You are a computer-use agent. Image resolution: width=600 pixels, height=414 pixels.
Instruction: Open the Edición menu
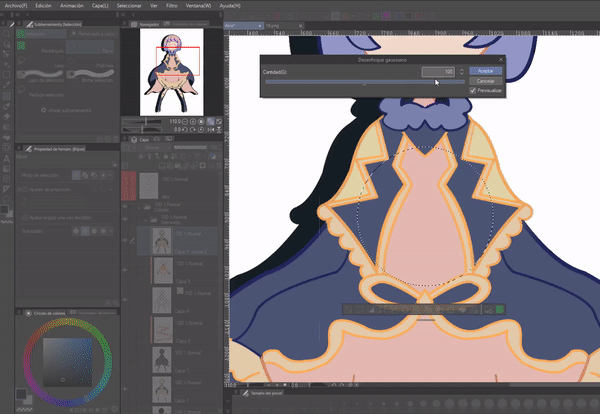(43, 6)
